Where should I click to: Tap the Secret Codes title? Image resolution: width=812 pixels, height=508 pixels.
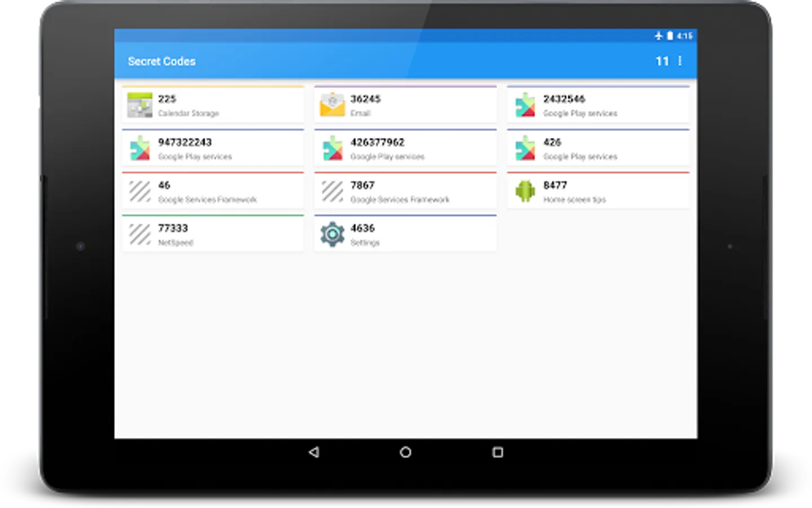coord(162,61)
